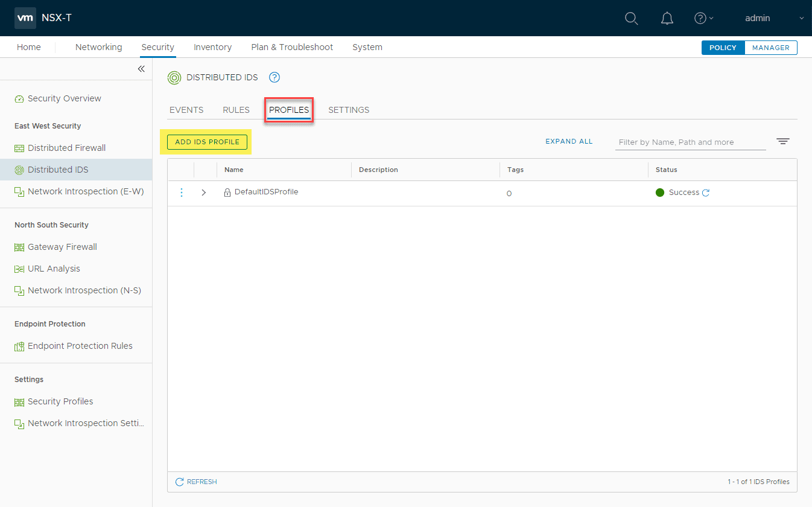Click the Description column header

[378, 170]
